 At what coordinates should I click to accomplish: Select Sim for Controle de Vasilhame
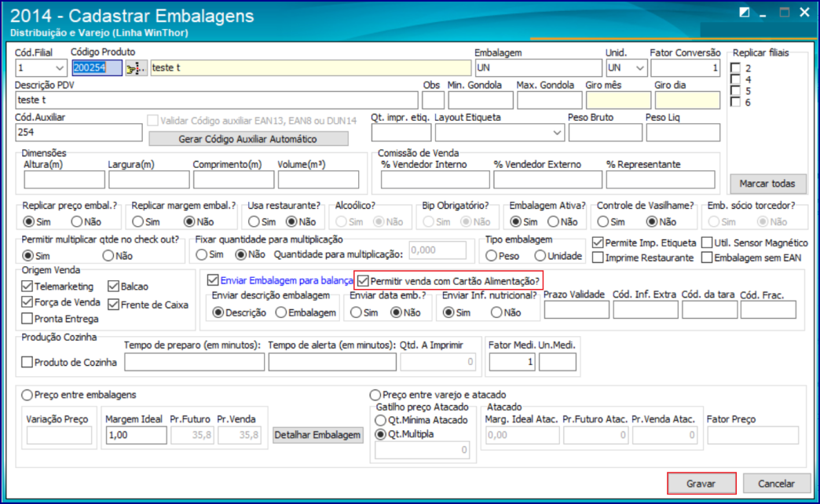(x=603, y=221)
